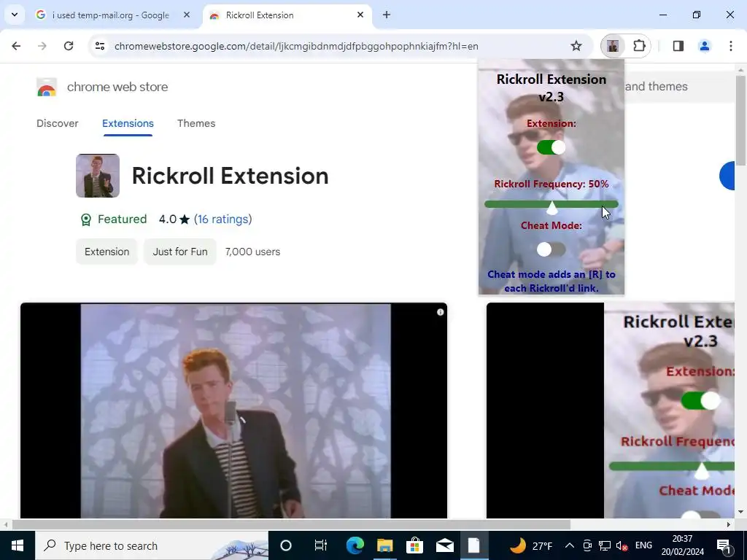Open the notification center
747x560 pixels.
(724, 545)
